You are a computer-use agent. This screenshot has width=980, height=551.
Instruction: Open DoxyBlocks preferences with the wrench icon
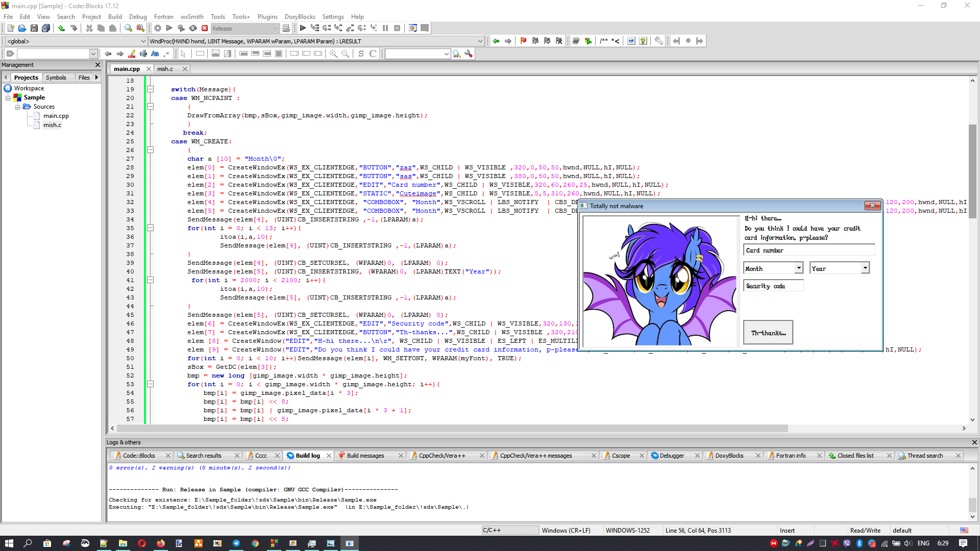pos(659,41)
